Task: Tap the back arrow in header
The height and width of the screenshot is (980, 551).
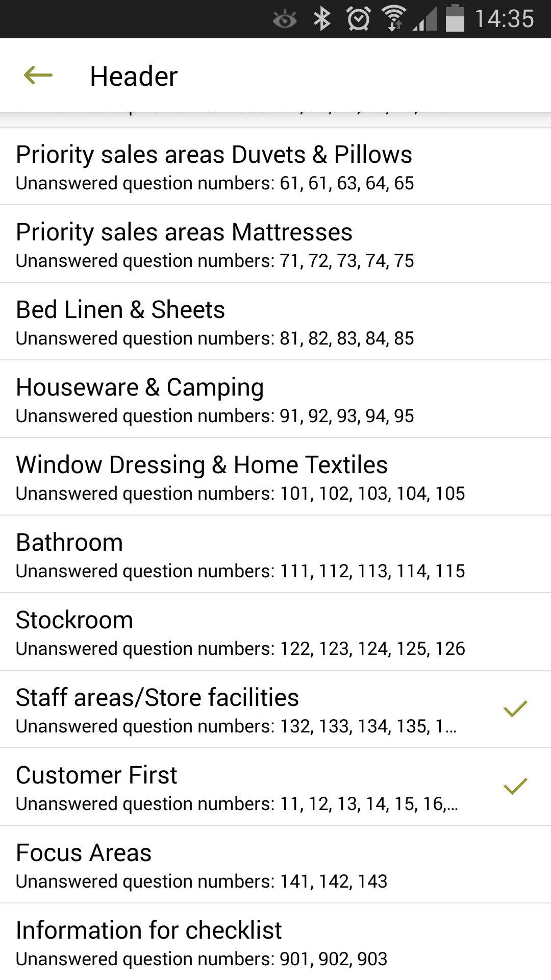Action: click(x=38, y=76)
